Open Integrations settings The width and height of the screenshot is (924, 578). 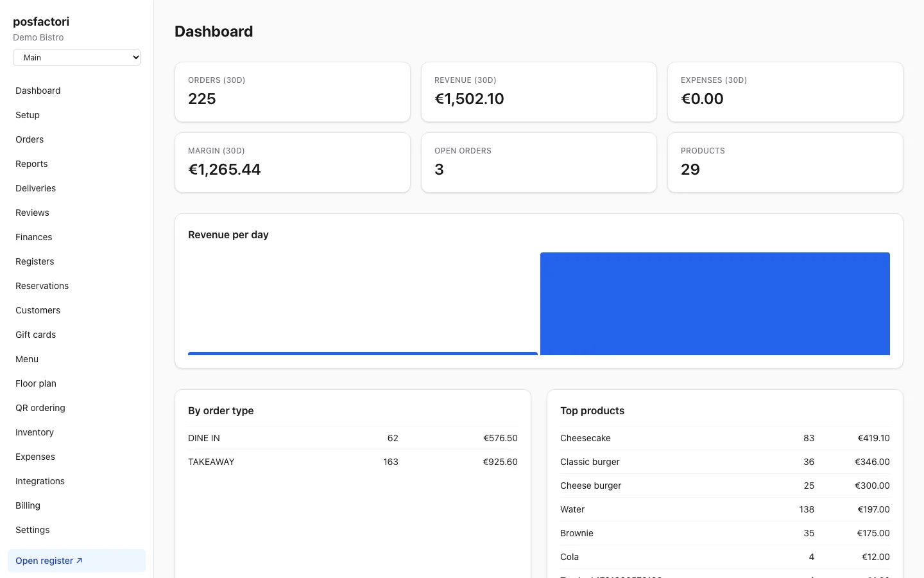[x=40, y=481]
